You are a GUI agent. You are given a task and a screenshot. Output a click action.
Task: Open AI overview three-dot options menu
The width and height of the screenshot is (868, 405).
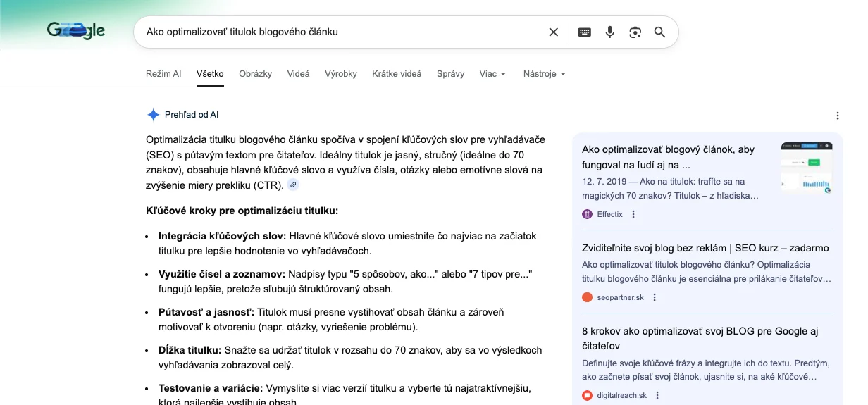(x=837, y=116)
